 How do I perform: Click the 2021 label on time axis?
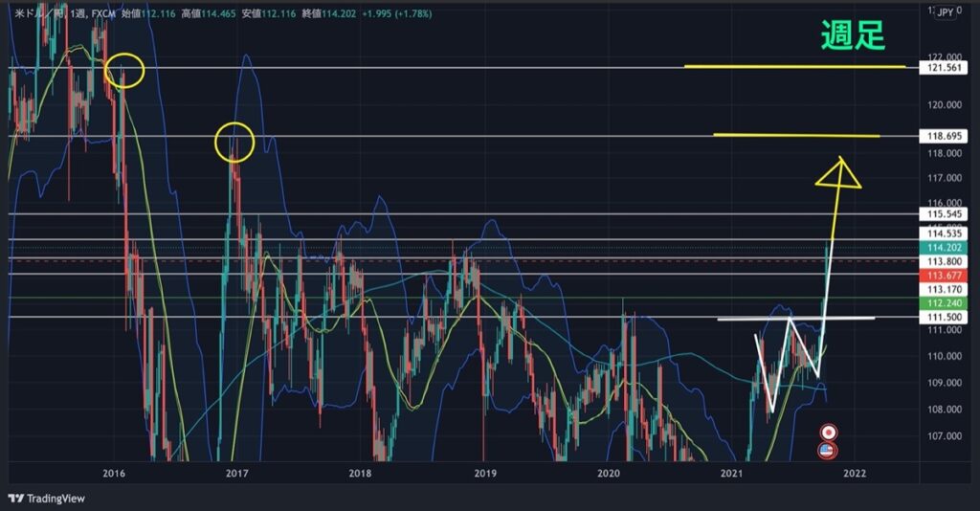(731, 474)
